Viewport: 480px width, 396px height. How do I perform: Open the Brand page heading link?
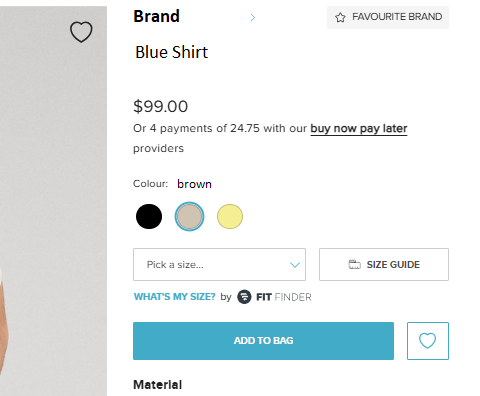[156, 16]
